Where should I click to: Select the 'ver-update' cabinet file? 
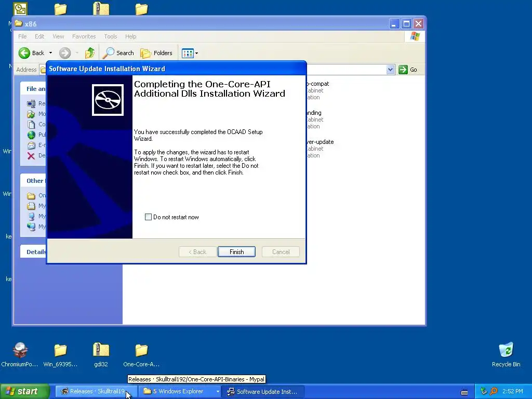[x=320, y=149]
